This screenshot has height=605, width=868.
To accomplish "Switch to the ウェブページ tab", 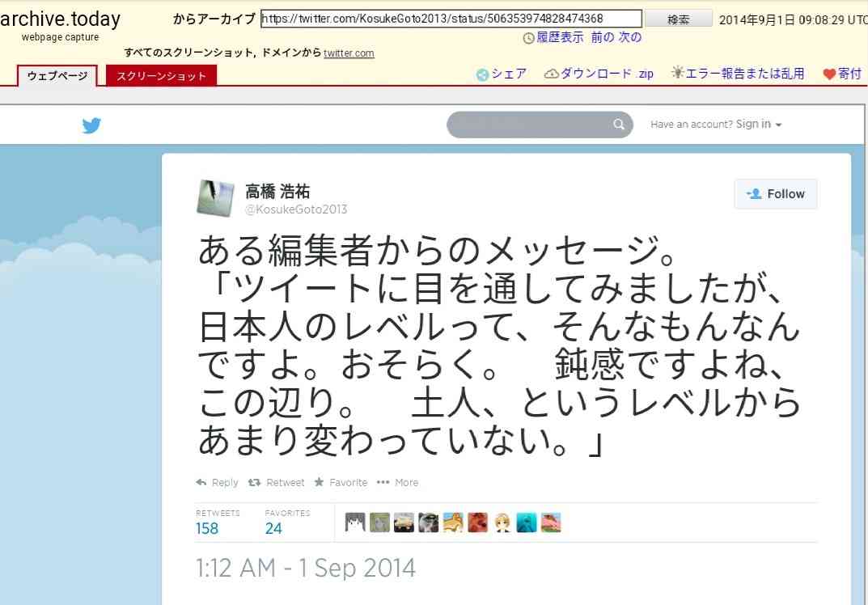I will coord(57,76).
